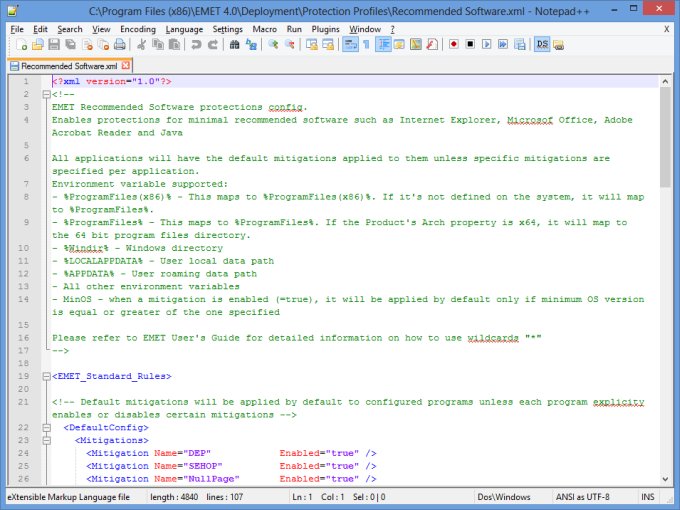This screenshot has width=680, height=510.
Task: Click the Copy toolbar icon
Action: tap(158, 44)
